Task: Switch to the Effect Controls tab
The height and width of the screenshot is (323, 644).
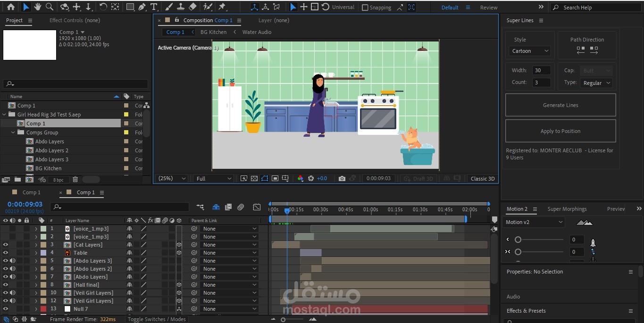Action: (x=75, y=20)
